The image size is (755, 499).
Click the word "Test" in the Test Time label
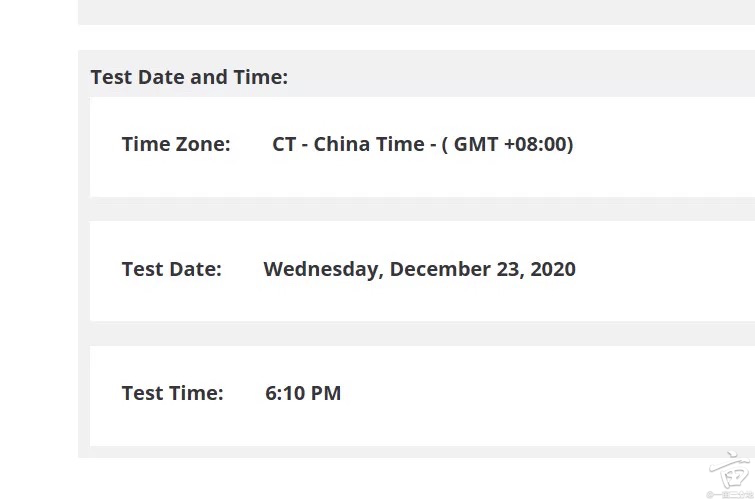point(141,393)
